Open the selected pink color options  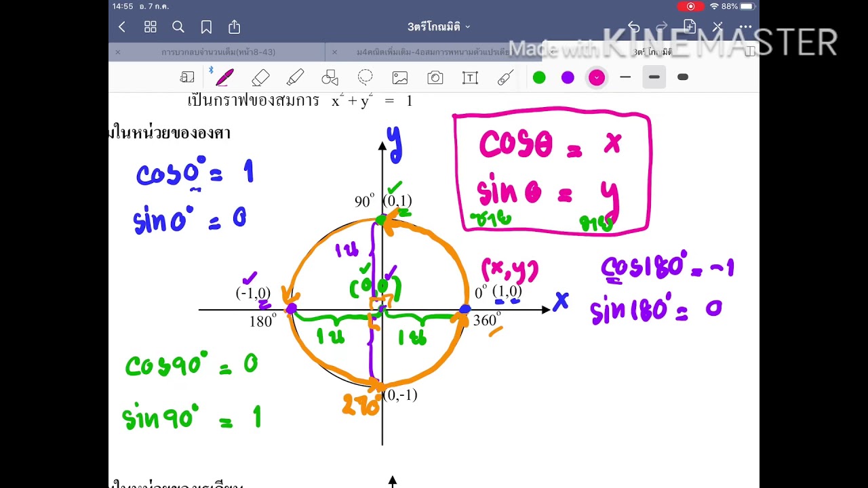[x=597, y=77]
